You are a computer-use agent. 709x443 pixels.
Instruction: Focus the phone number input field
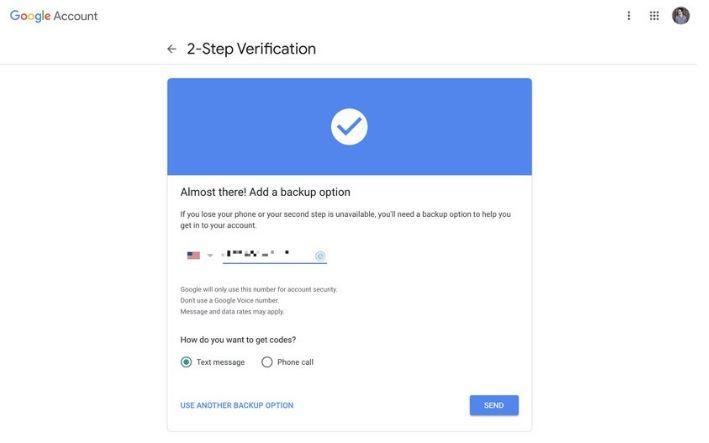pyautogui.click(x=274, y=255)
